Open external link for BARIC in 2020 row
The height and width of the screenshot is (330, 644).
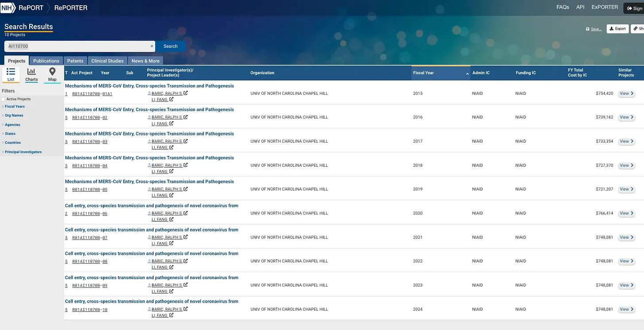[186, 213]
